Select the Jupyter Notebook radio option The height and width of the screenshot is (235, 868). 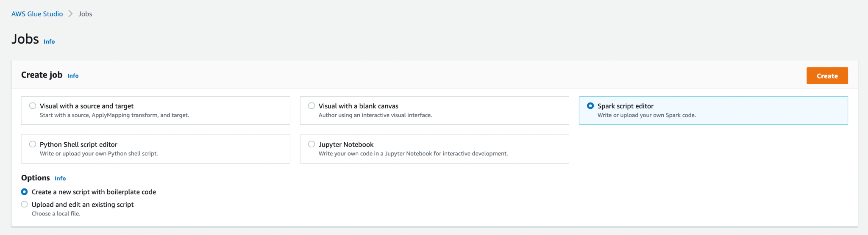(312, 144)
